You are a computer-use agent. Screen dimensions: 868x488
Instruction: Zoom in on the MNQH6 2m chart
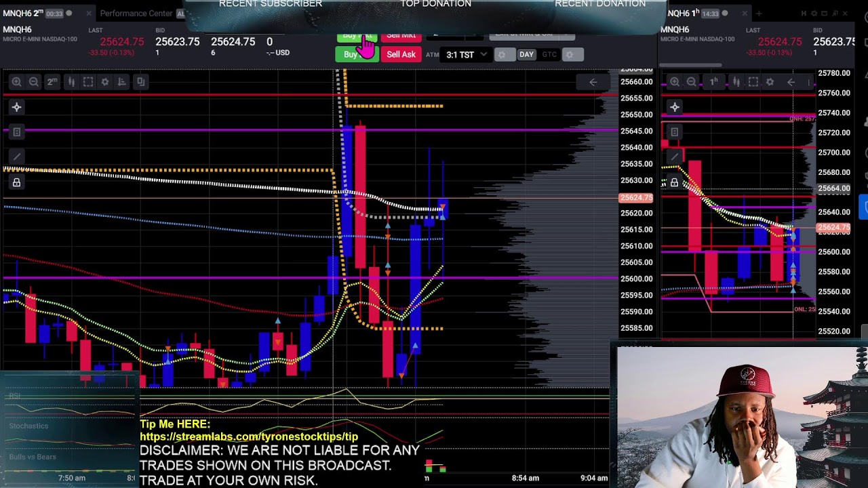(16, 81)
